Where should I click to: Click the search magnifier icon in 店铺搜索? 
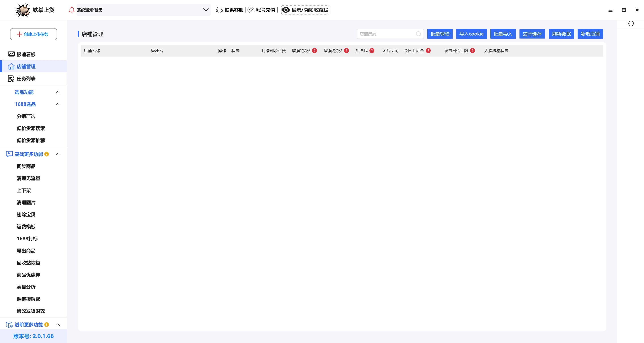[x=419, y=34]
